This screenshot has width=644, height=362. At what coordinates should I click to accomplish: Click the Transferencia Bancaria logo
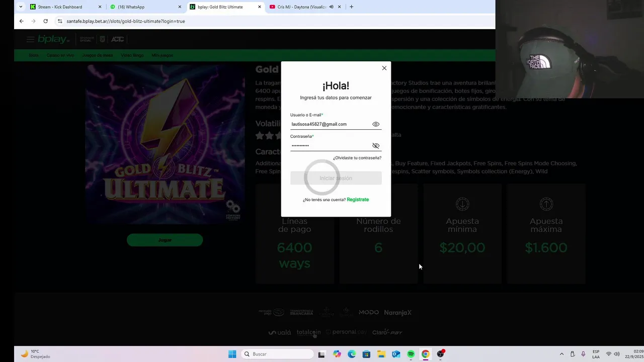pos(301,312)
